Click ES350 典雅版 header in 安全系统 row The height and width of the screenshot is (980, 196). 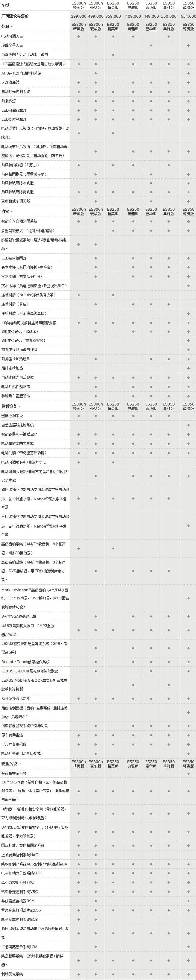click(169, 764)
